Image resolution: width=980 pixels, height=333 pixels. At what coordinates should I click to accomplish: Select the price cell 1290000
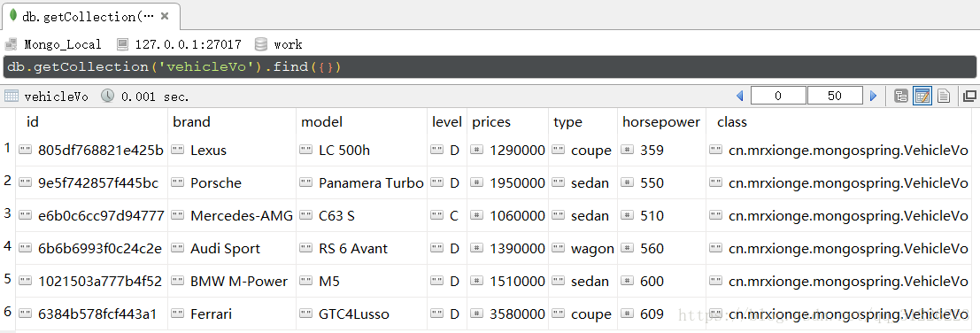(507, 150)
